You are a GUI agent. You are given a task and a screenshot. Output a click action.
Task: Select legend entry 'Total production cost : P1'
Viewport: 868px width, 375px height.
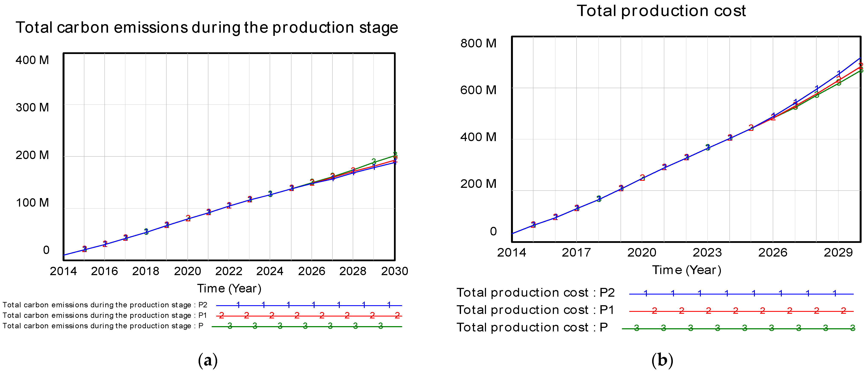pos(536,310)
